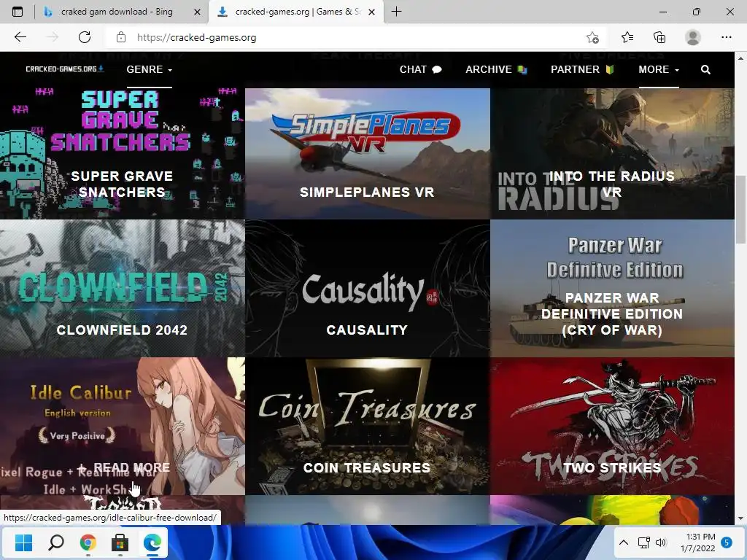The image size is (747, 560).
Task: Open the Clownfield 2042 game tile
Action: [x=123, y=288]
